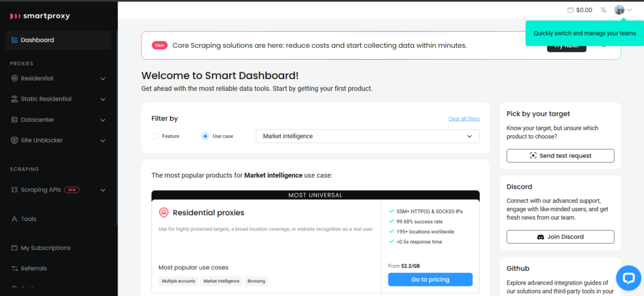Expand the Datacenter chevron

(x=103, y=120)
